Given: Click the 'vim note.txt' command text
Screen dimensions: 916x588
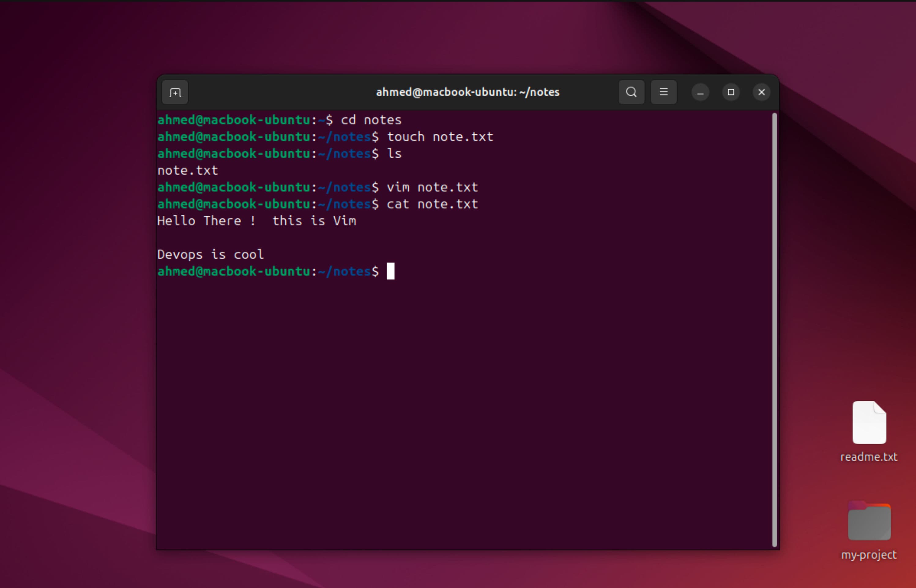Looking at the screenshot, I should [x=432, y=188].
